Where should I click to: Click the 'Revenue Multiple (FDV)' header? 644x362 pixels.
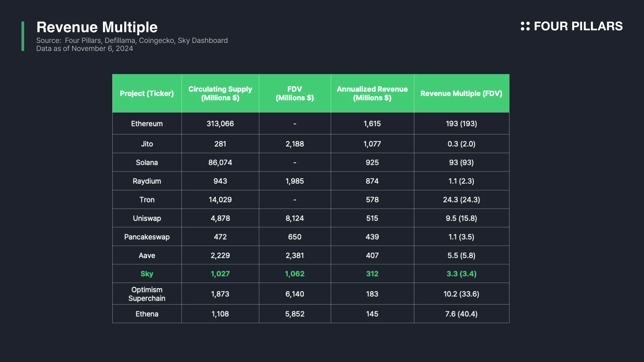(462, 94)
